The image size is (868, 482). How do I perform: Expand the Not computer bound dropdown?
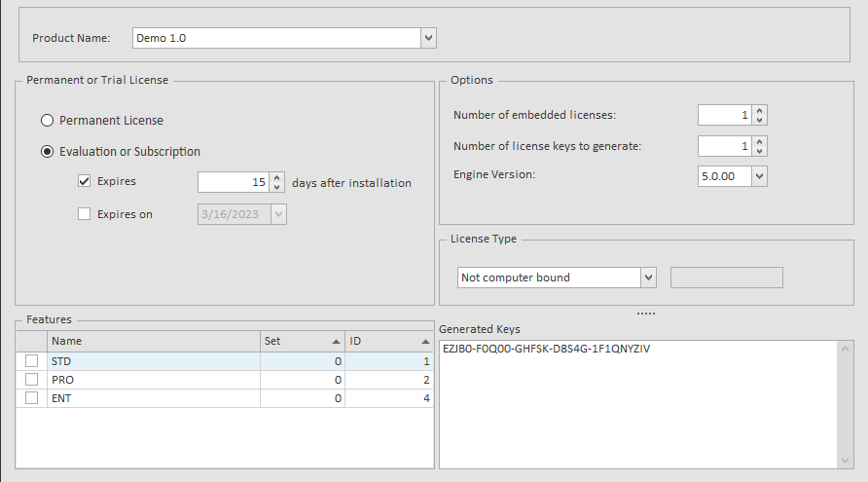[648, 278]
